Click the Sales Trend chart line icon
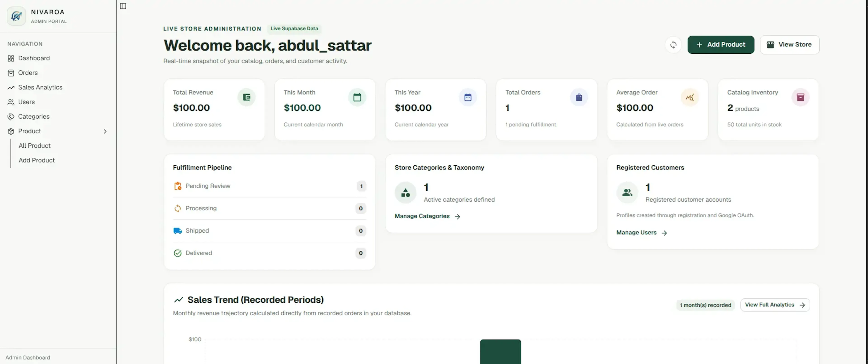Image resolution: width=868 pixels, height=364 pixels. coord(178,300)
